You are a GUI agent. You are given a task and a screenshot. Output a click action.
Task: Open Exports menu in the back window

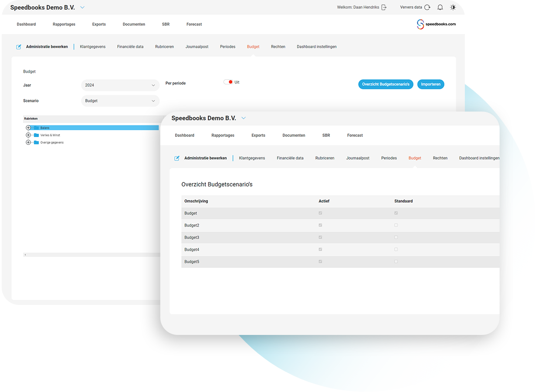pyautogui.click(x=99, y=24)
